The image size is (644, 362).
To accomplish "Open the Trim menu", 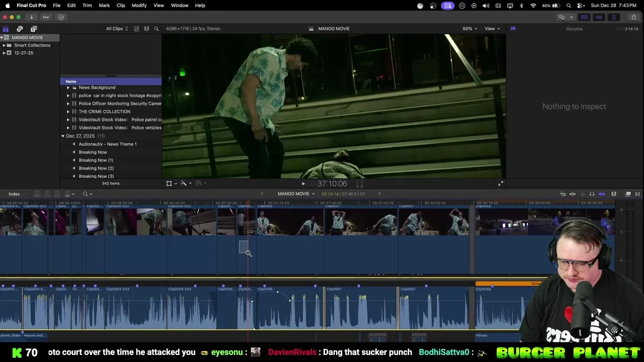I will click(x=87, y=6).
